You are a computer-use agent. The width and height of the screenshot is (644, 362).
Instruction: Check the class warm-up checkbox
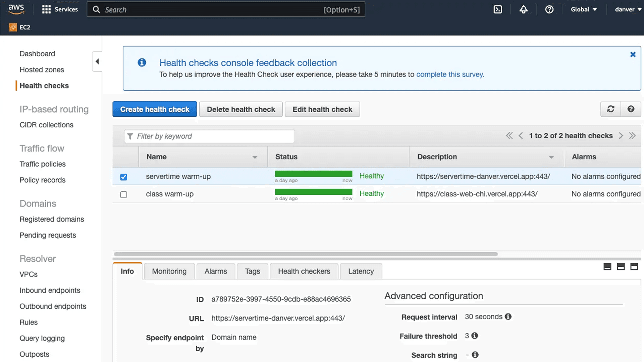[123, 194]
